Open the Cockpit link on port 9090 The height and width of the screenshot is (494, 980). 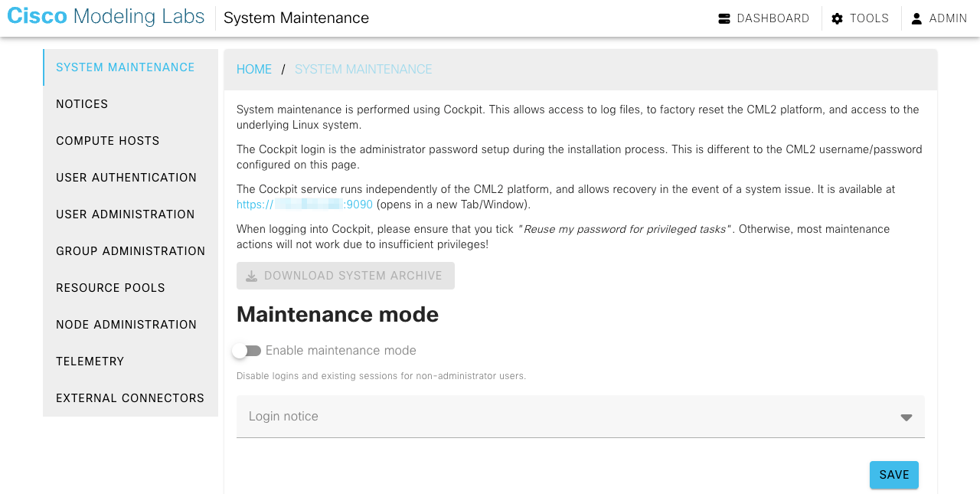[305, 204]
